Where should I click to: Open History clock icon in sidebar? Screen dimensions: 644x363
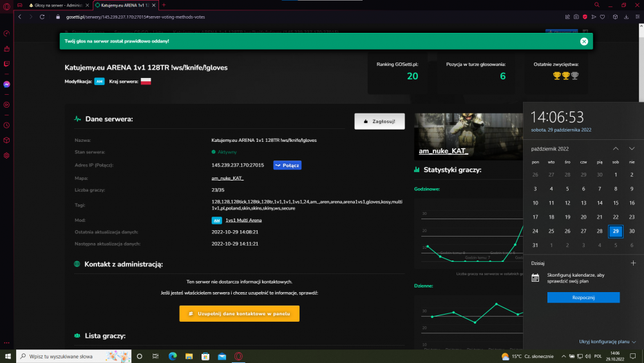tap(6, 125)
